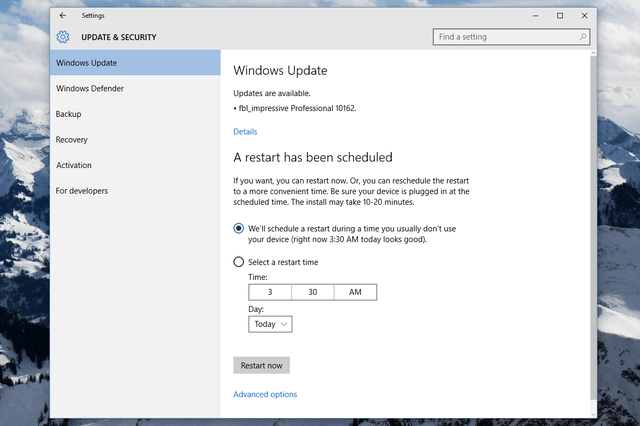Click the Update & Security gear icon

pos(63,37)
